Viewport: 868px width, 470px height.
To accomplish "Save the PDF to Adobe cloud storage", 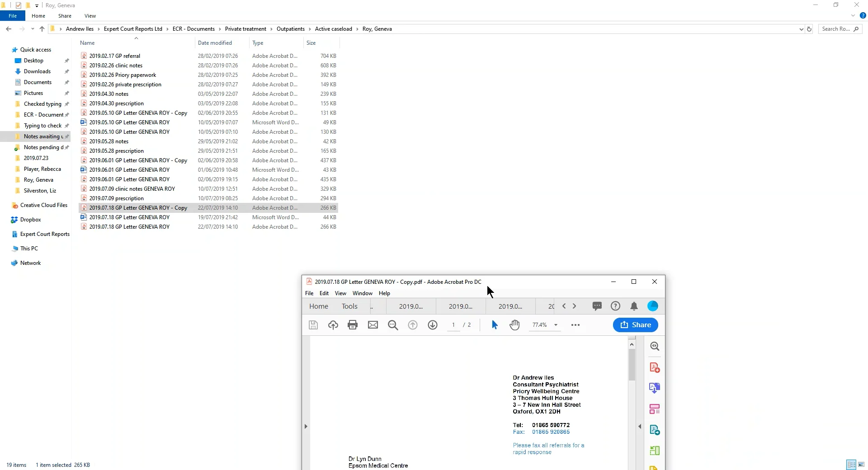I will coord(333,325).
